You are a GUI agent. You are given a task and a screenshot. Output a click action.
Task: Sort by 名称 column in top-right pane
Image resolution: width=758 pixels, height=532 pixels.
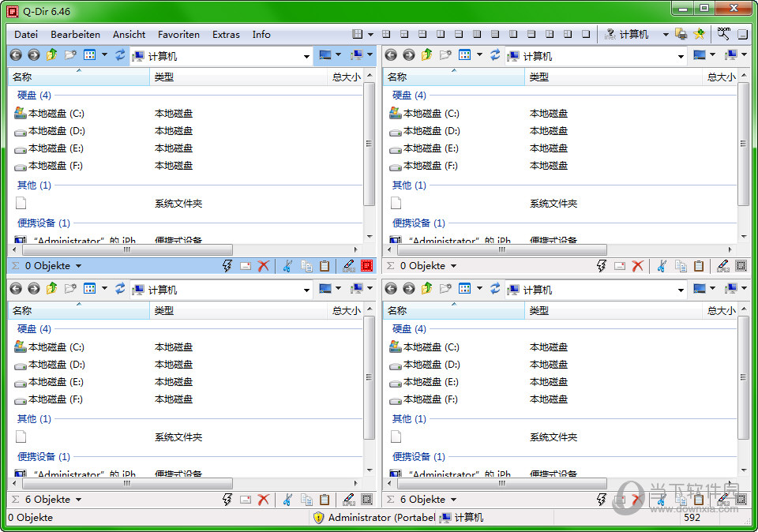pos(454,77)
